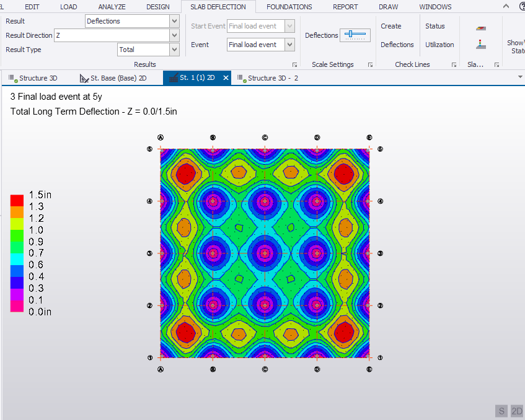The width and height of the screenshot is (525, 420).
Task: Click the slab legend column icon
Action: point(481,45)
